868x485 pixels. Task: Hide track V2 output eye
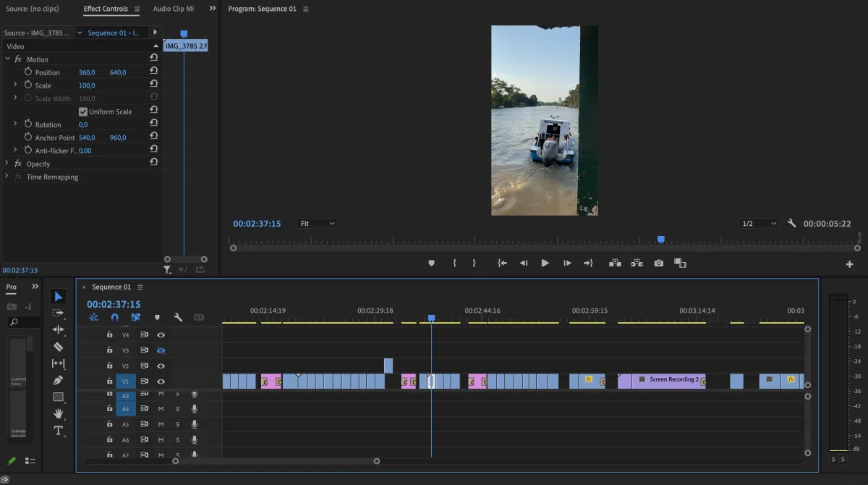point(161,366)
